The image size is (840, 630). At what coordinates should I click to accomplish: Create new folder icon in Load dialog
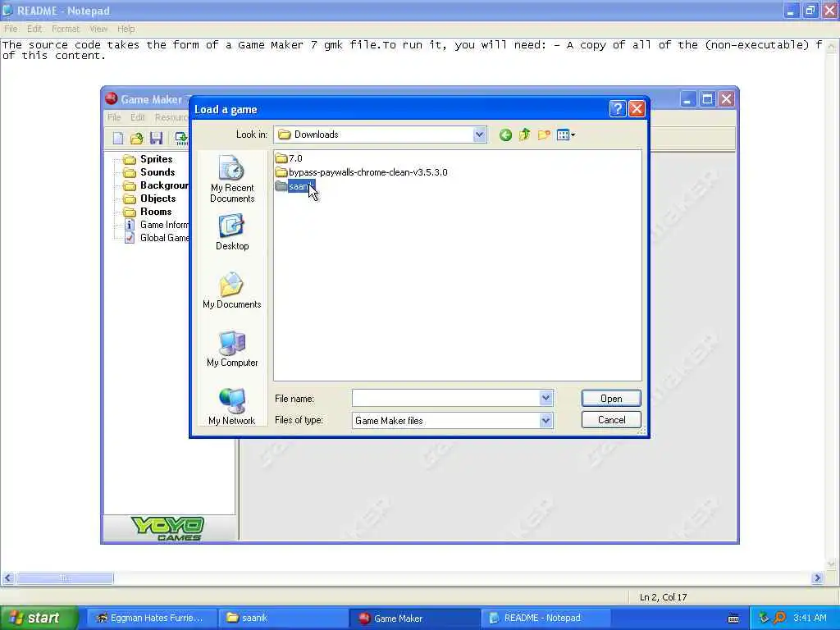(544, 135)
